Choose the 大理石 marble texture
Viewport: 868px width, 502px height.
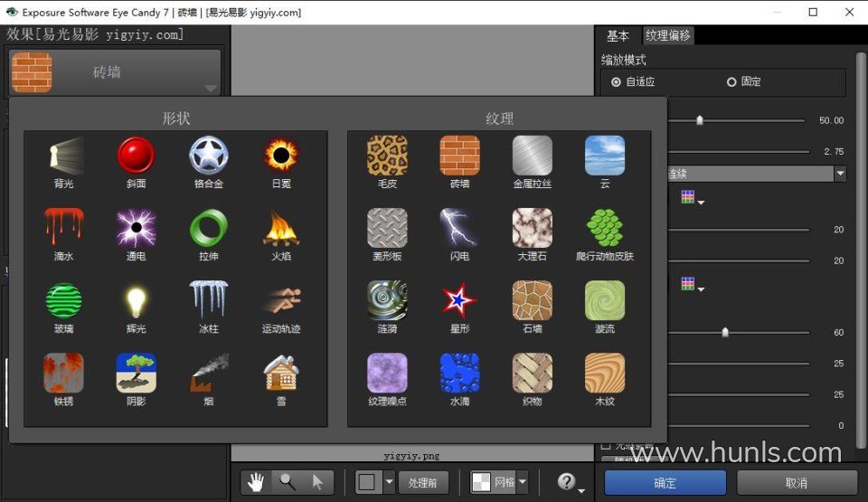(x=532, y=229)
